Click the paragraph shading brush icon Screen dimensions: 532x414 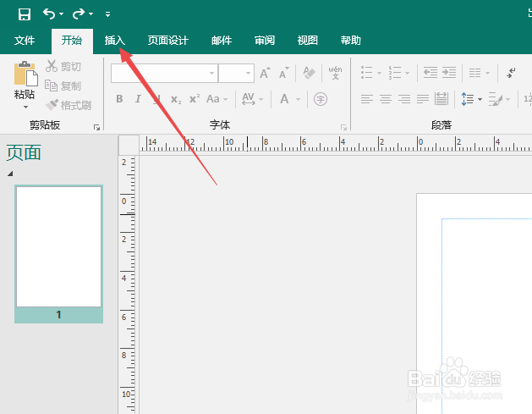tap(496, 99)
